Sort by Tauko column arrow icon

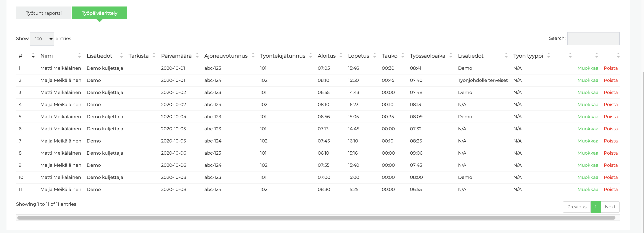(402, 56)
